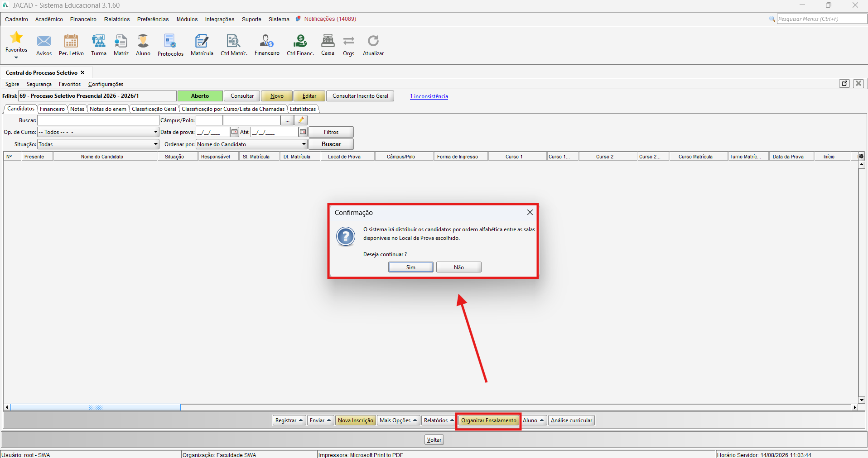This screenshot has height=458, width=868.
Task: Close Central do Processo Seletivo tab
Action: point(82,72)
